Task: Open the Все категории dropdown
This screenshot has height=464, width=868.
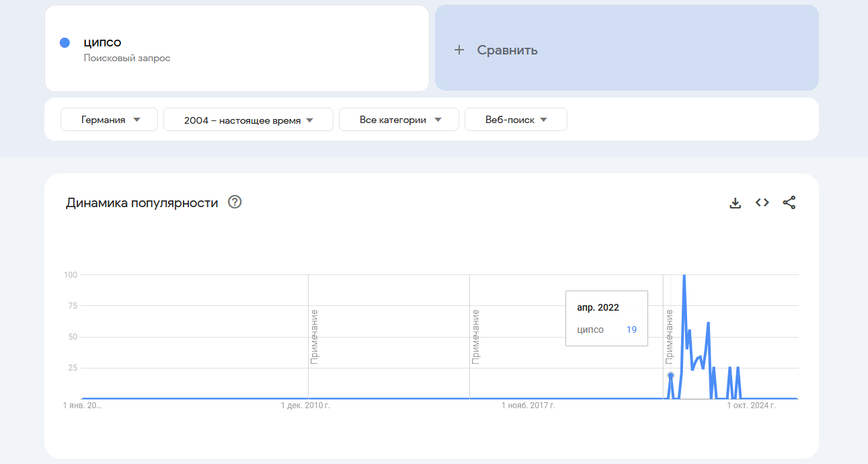Action: pos(399,120)
